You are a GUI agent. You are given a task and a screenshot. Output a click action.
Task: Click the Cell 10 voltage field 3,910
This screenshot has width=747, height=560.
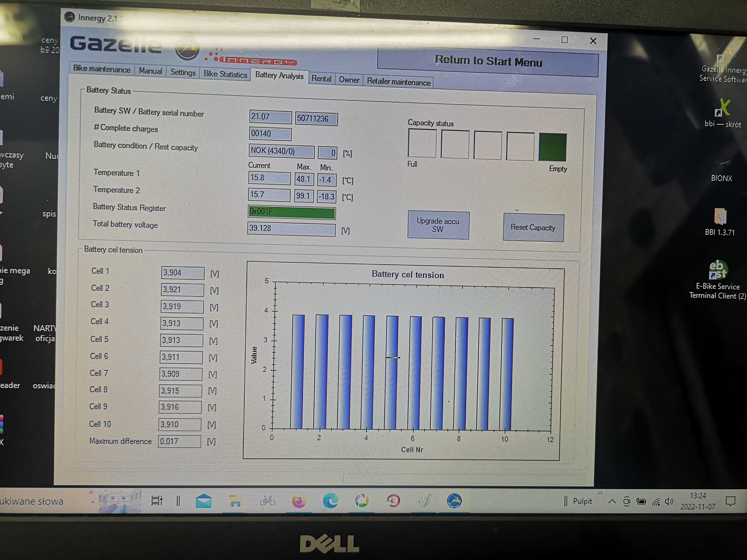tap(180, 424)
